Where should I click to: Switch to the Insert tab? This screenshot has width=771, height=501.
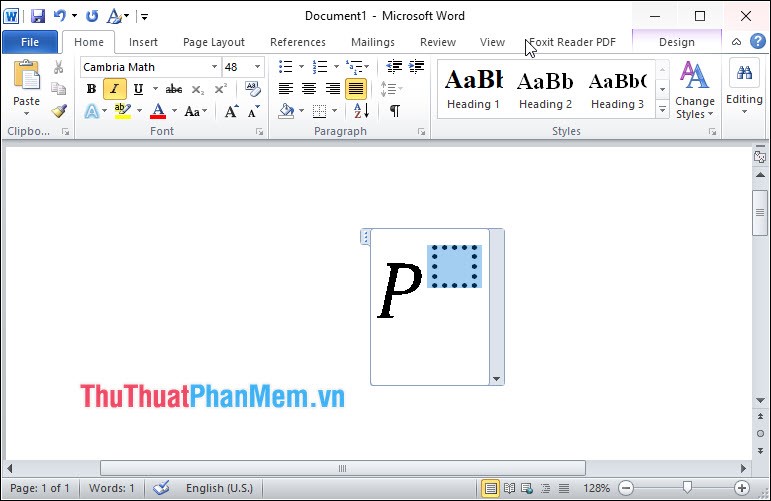(143, 42)
